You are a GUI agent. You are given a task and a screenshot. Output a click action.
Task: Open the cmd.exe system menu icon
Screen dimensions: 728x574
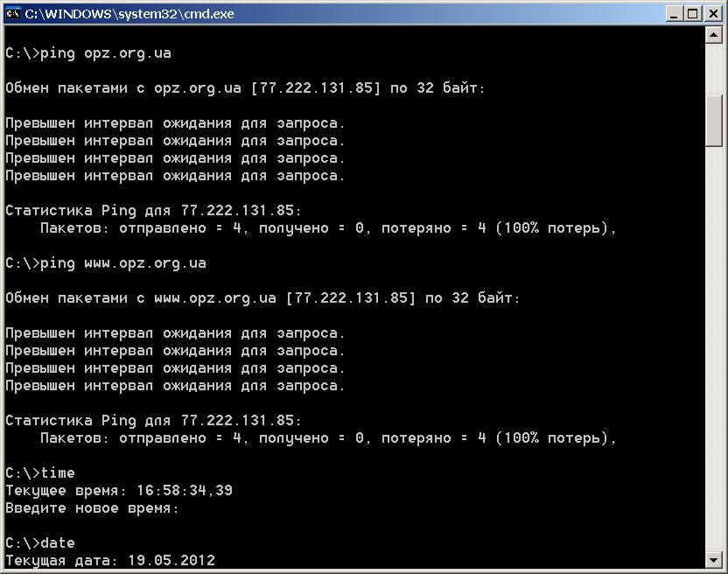coord(12,13)
